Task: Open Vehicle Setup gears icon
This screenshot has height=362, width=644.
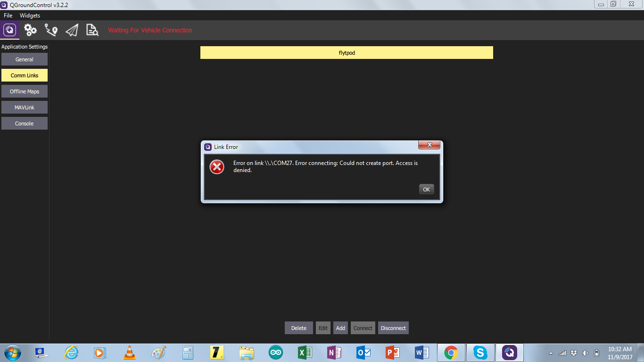Action: tap(31, 30)
